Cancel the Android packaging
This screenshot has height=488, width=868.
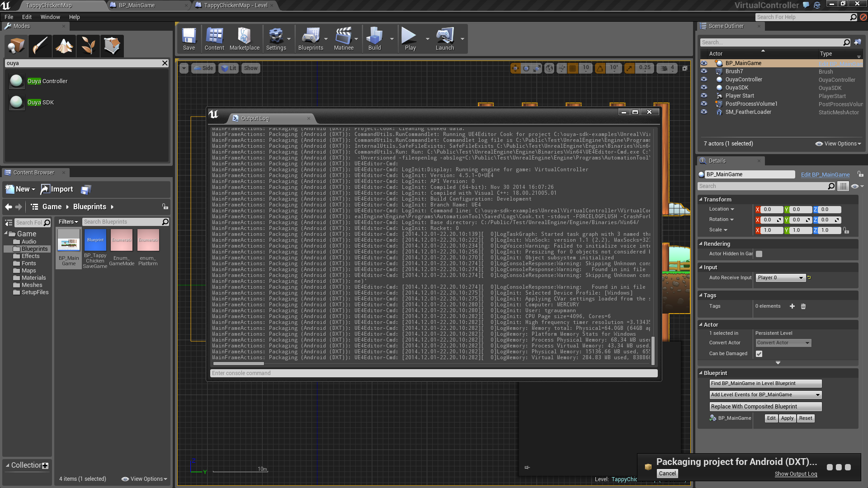tap(667, 474)
